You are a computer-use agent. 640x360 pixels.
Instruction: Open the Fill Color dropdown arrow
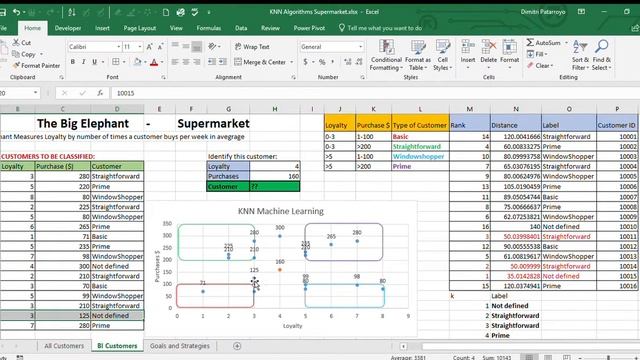click(x=145, y=62)
